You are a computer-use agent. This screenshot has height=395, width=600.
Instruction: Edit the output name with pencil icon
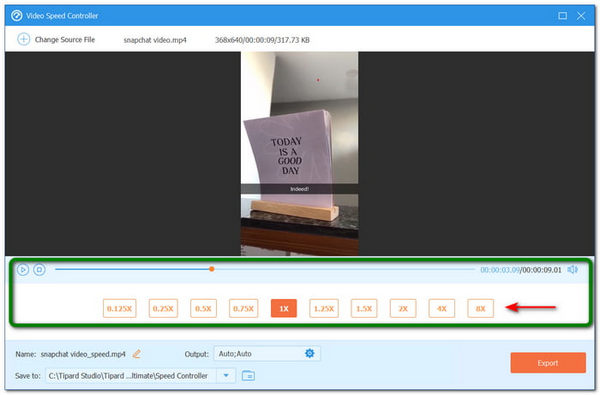click(137, 354)
